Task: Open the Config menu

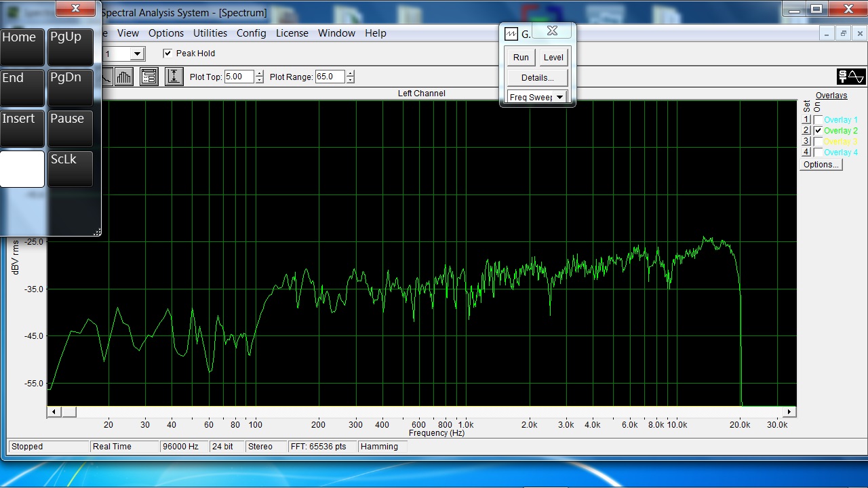Action: tap(251, 33)
